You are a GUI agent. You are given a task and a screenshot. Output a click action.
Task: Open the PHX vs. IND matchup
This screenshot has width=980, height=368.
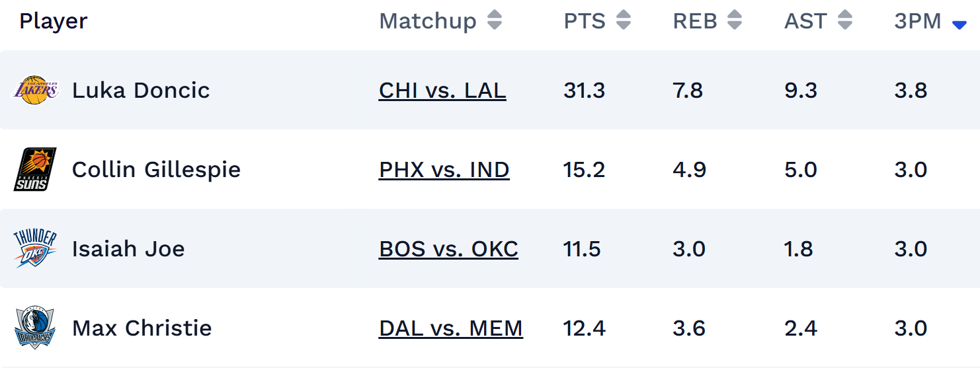coord(444,170)
